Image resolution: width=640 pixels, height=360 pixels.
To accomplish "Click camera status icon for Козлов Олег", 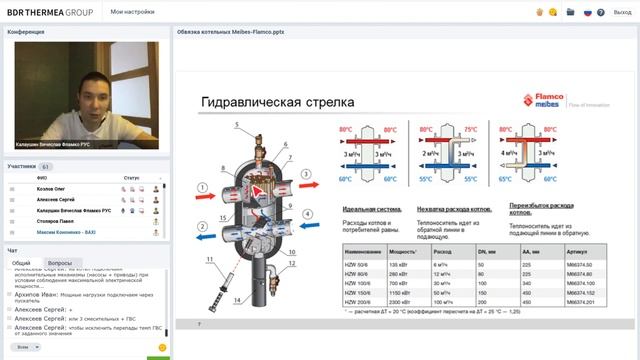I will [132, 189].
